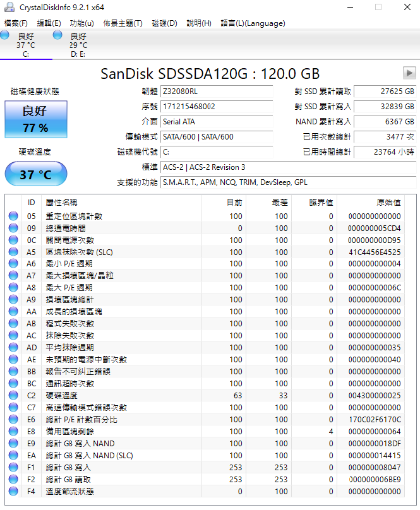The width and height of the screenshot is (420, 510).
Task: Click status orb for attribute A7
Action: click(x=13, y=275)
